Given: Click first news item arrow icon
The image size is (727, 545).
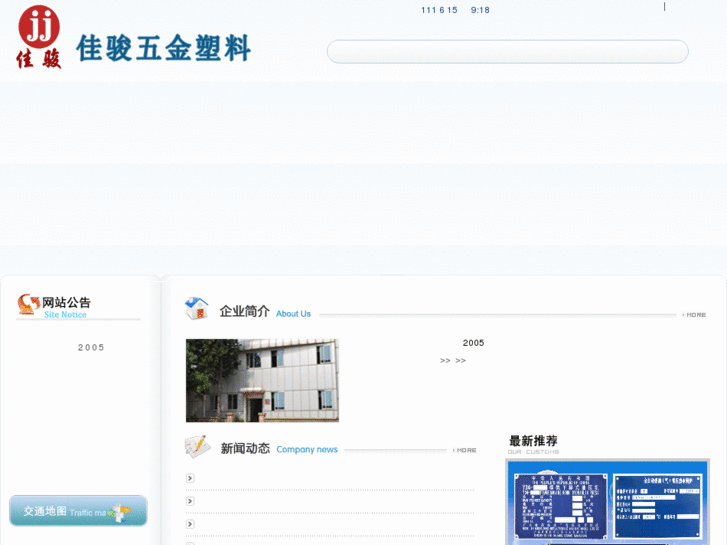Looking at the screenshot, I should click(190, 478).
